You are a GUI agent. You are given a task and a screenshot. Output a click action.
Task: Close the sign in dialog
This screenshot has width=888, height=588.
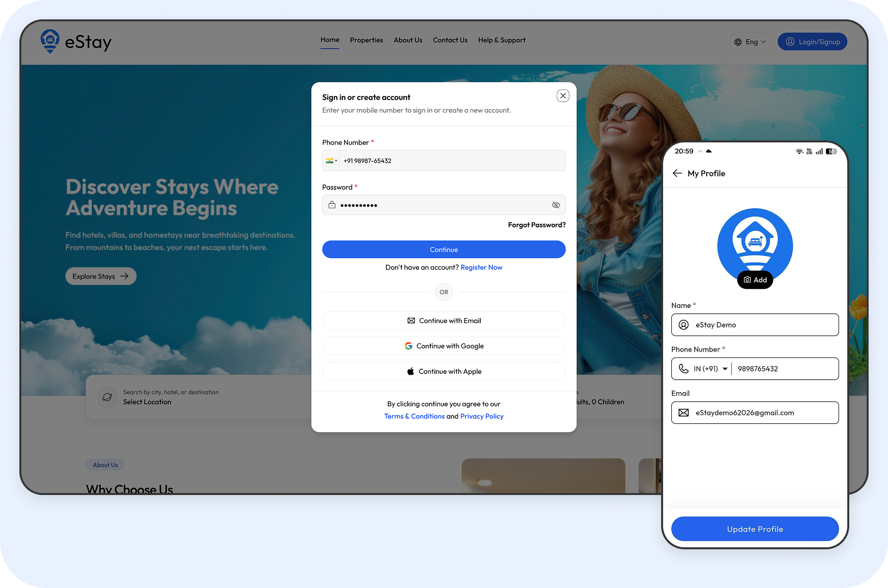[x=563, y=96]
